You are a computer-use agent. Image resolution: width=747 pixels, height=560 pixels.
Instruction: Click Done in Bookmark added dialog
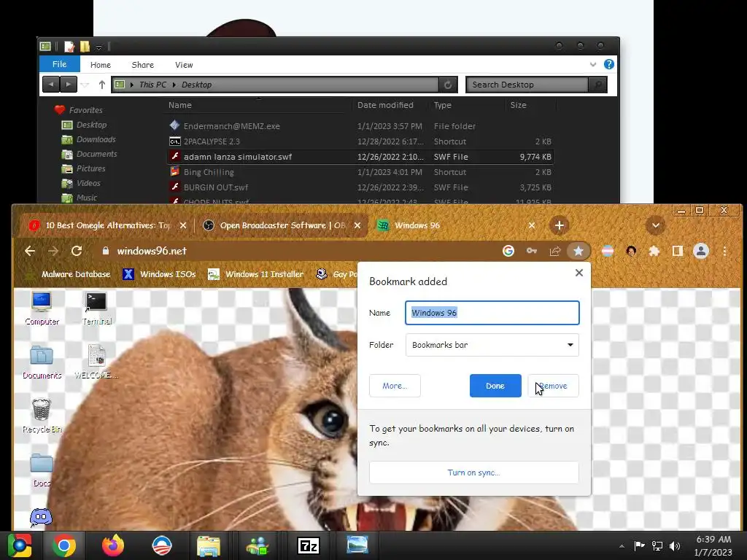pyautogui.click(x=495, y=386)
